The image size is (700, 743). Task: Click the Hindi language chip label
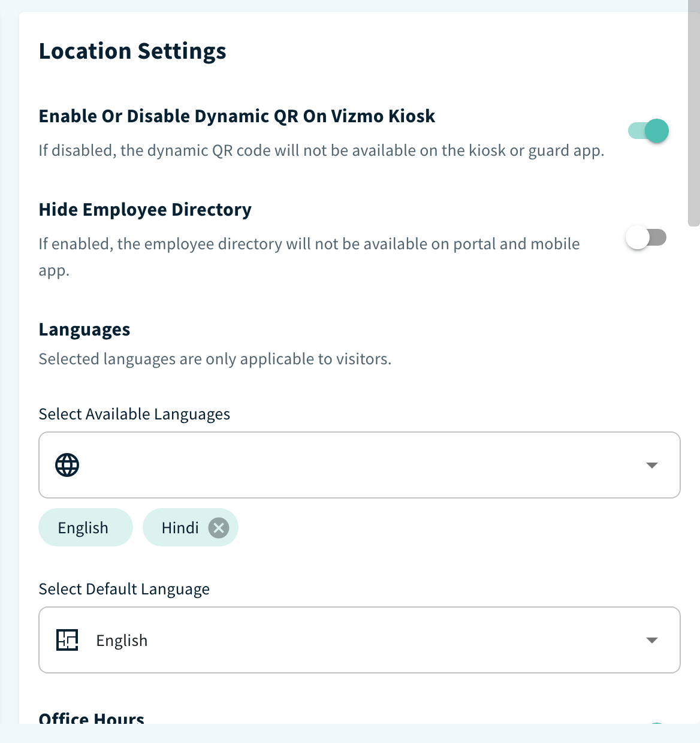pos(180,528)
